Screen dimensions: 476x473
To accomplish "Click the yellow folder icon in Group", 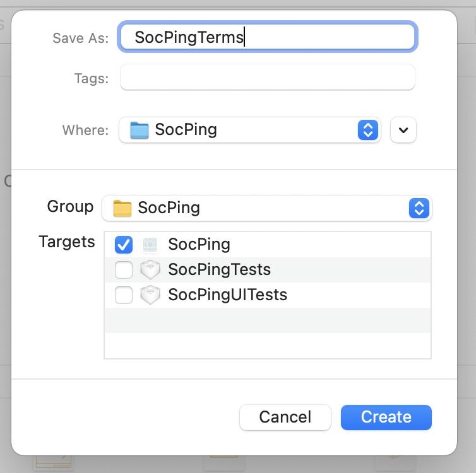I will [122, 208].
